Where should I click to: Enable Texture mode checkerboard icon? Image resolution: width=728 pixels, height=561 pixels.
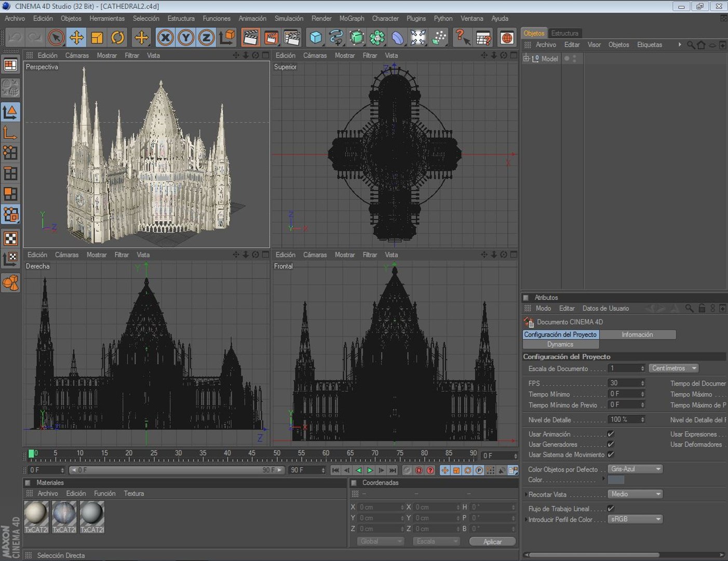point(10,238)
